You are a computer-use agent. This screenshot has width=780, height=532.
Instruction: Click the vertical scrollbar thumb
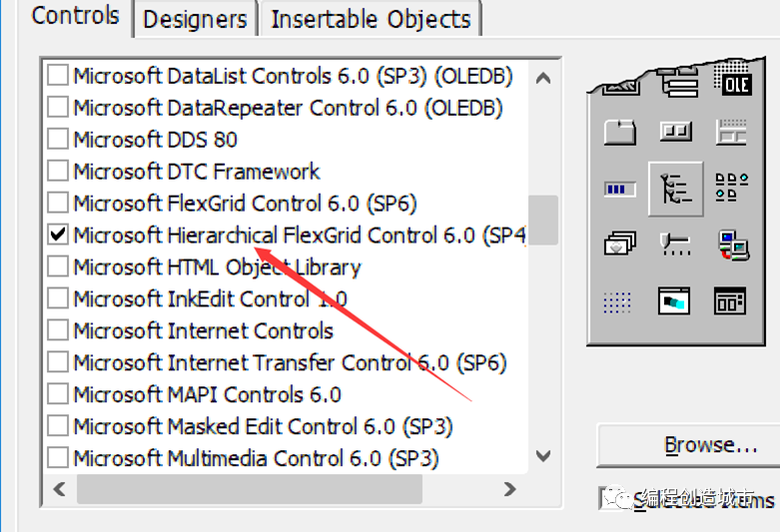543,220
